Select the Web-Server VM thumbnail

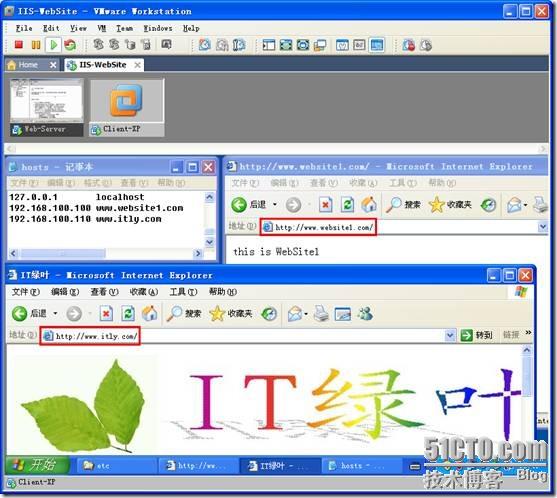47,108
